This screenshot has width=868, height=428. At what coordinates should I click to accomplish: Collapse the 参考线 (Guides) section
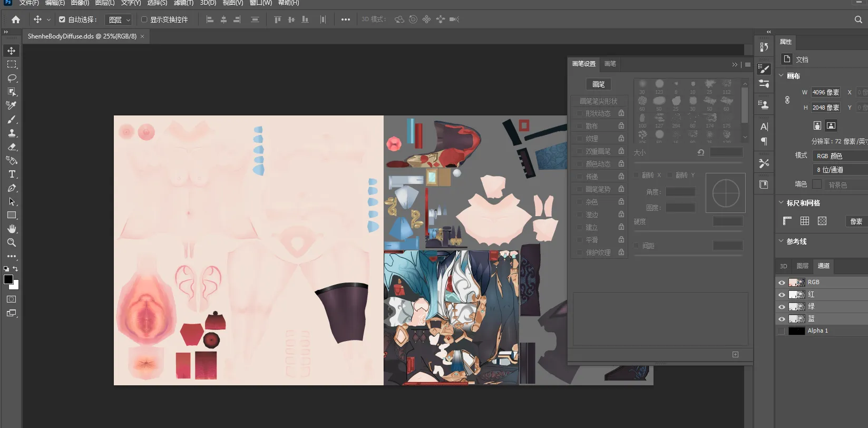click(781, 241)
